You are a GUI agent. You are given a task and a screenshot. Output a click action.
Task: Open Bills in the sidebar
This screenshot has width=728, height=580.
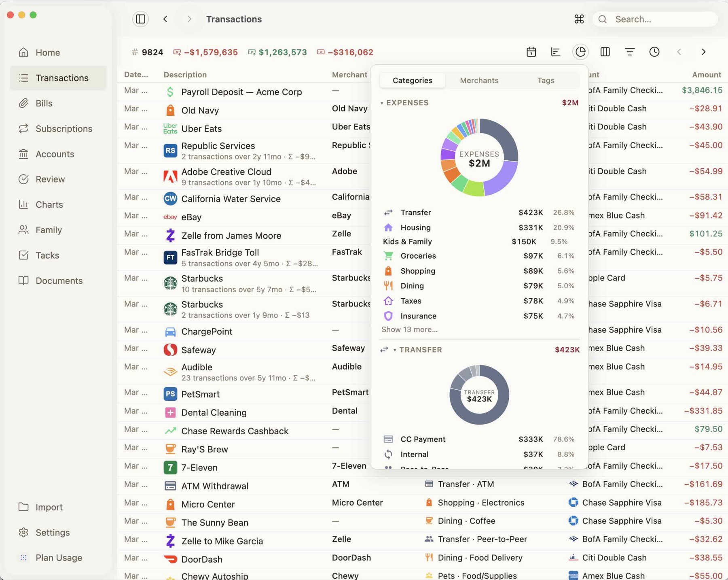click(58, 103)
